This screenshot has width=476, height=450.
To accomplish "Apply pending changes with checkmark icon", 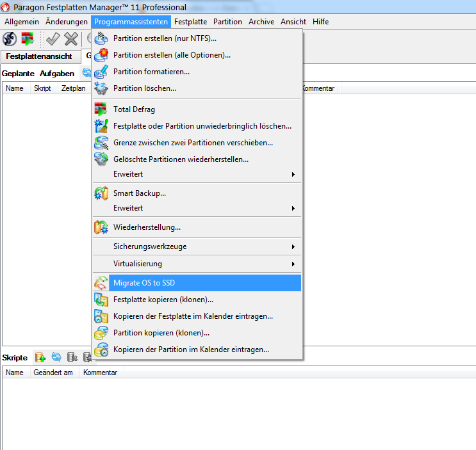I will tap(53, 39).
